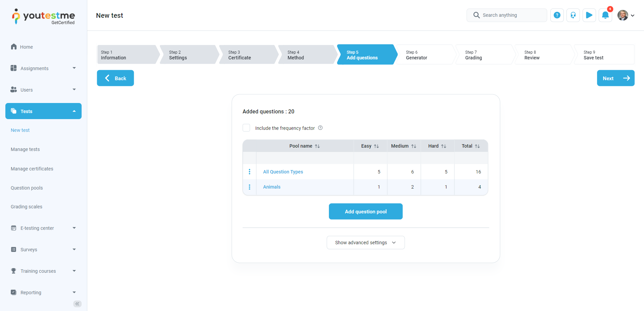The width and height of the screenshot is (644, 311).
Task: Open the notifications bell icon
Action: pyautogui.click(x=605, y=15)
